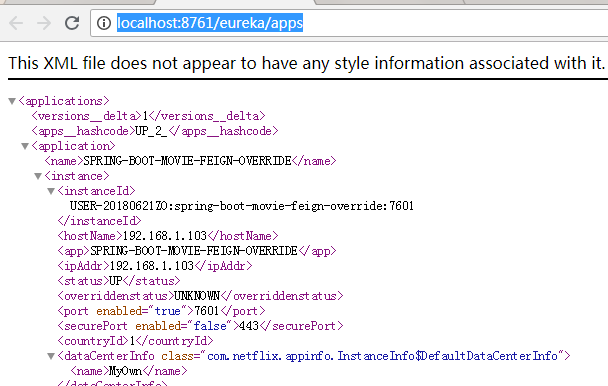Image resolution: width=608 pixels, height=386 pixels.
Task: Click the apps__hashcode value UP_2_
Action: [151, 131]
